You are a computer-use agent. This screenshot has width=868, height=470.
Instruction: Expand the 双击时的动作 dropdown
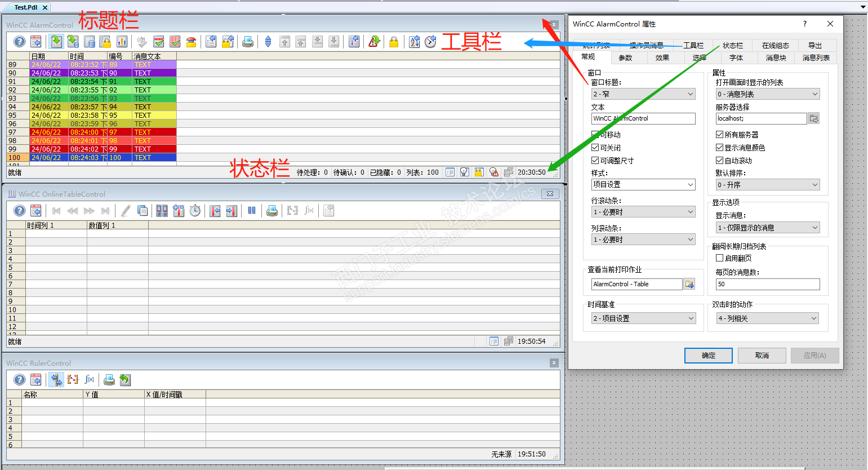tap(768, 318)
